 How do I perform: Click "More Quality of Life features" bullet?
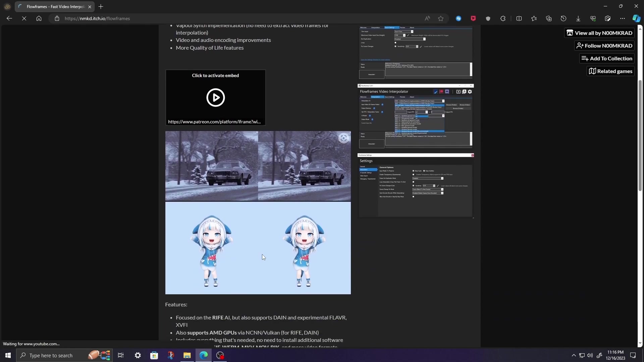click(x=210, y=48)
